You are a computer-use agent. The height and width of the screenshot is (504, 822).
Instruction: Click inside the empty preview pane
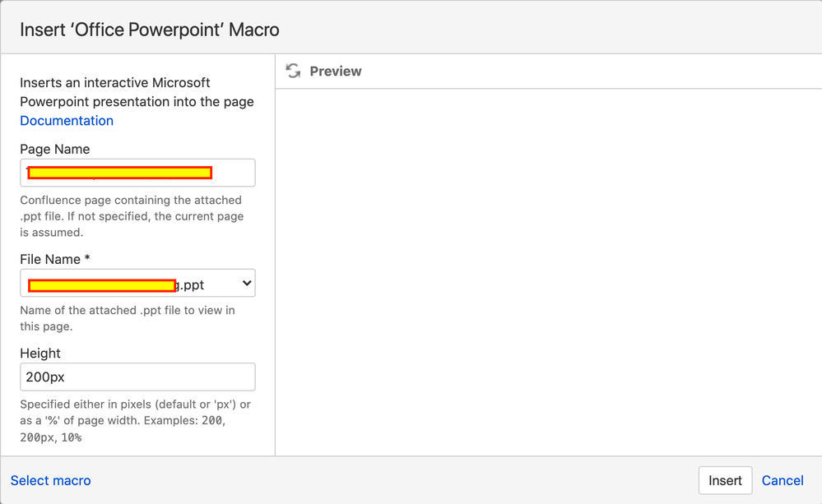tap(548, 272)
